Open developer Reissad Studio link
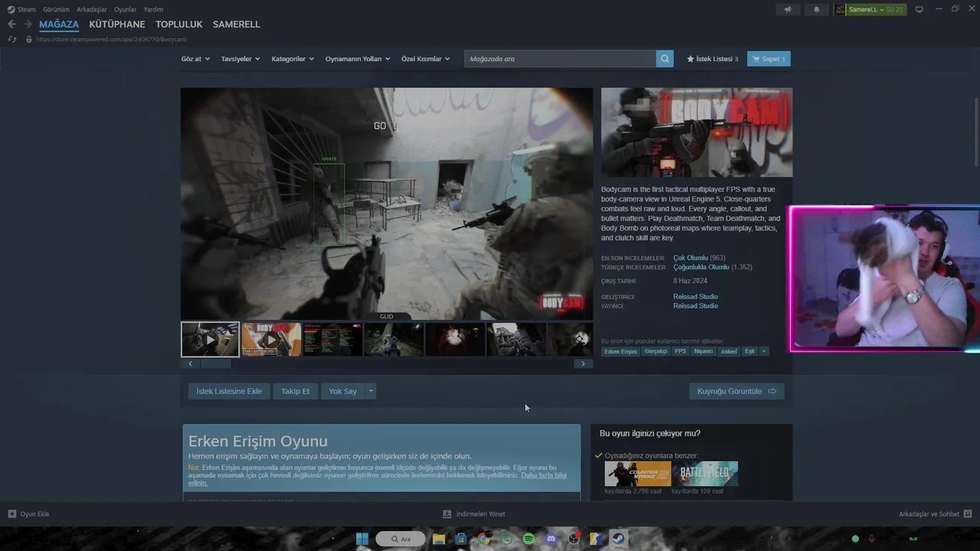 click(x=695, y=296)
